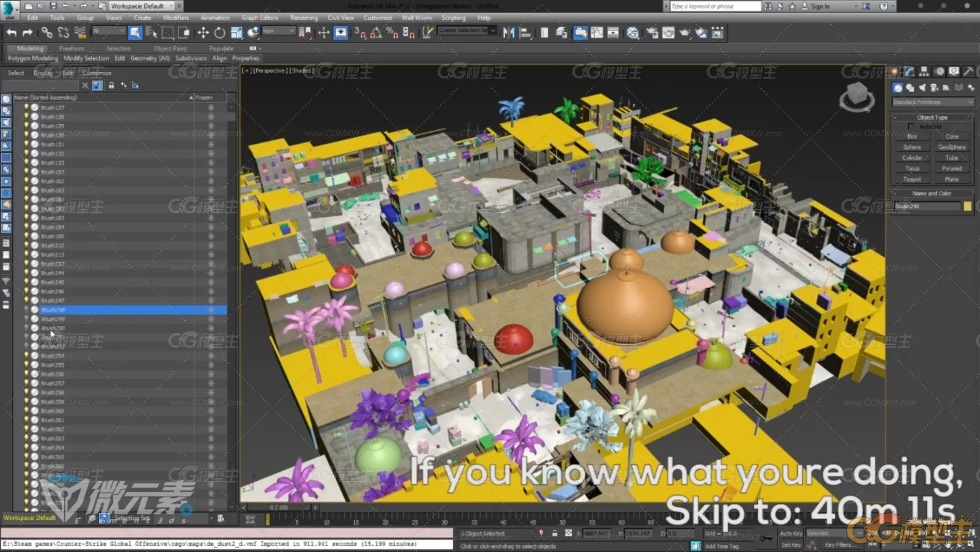Pick the Rectangular Selection Region tool

point(168,33)
